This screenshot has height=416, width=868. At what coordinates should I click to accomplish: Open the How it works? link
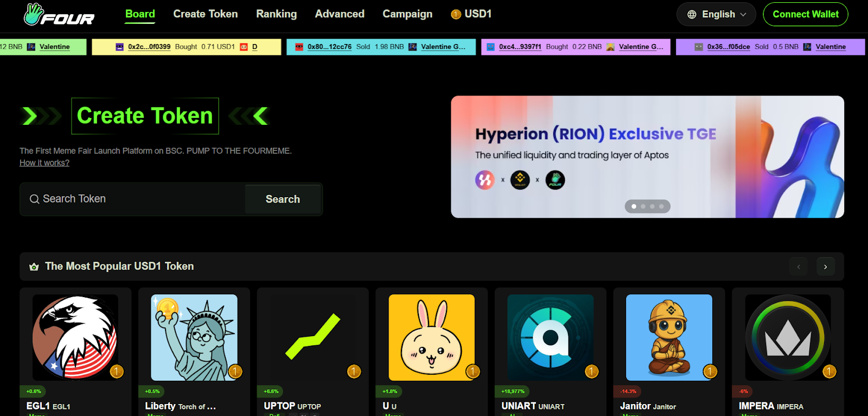[x=44, y=163]
